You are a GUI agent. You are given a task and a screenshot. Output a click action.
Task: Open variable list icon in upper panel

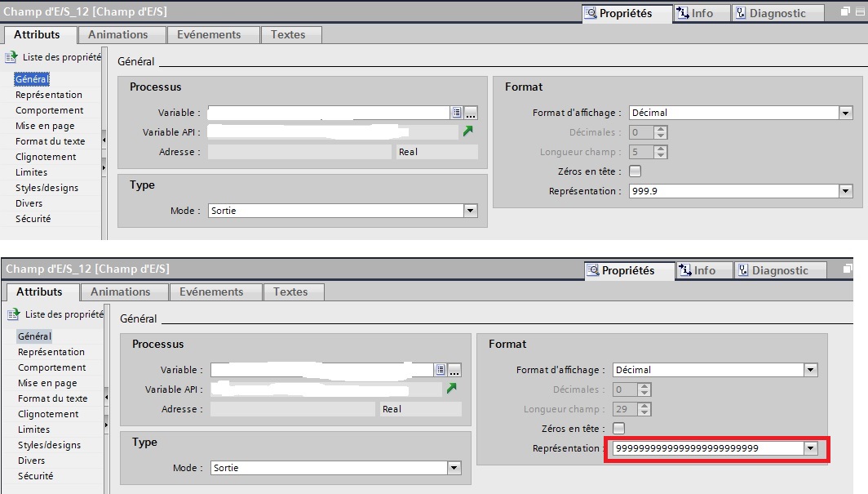pos(457,113)
